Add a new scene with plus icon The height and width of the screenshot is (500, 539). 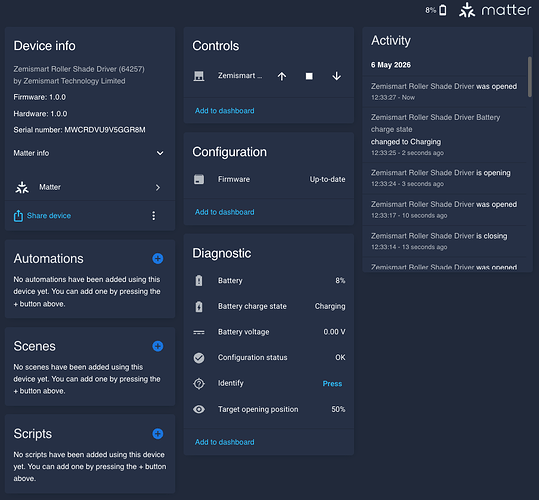pos(158,346)
